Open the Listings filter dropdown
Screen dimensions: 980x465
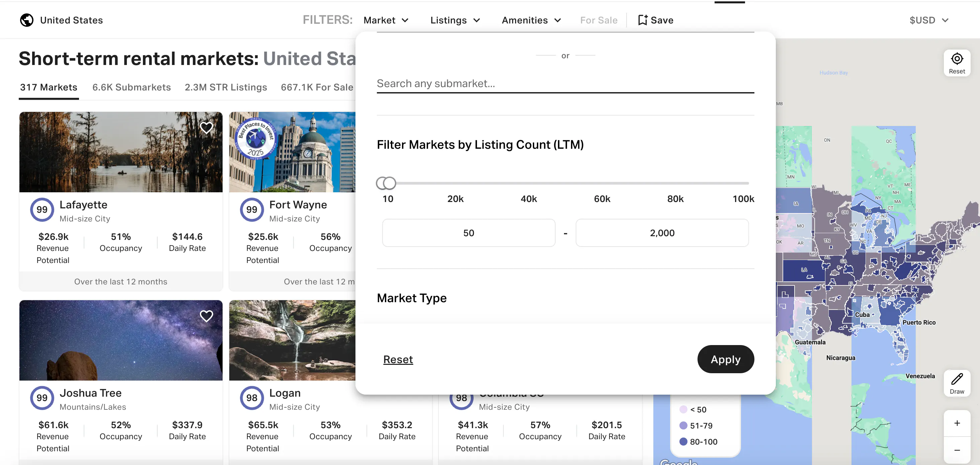click(455, 20)
